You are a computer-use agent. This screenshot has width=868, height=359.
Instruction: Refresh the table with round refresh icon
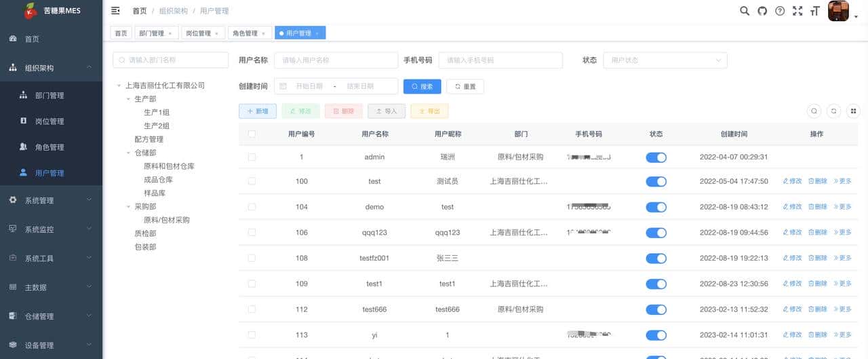pos(834,111)
